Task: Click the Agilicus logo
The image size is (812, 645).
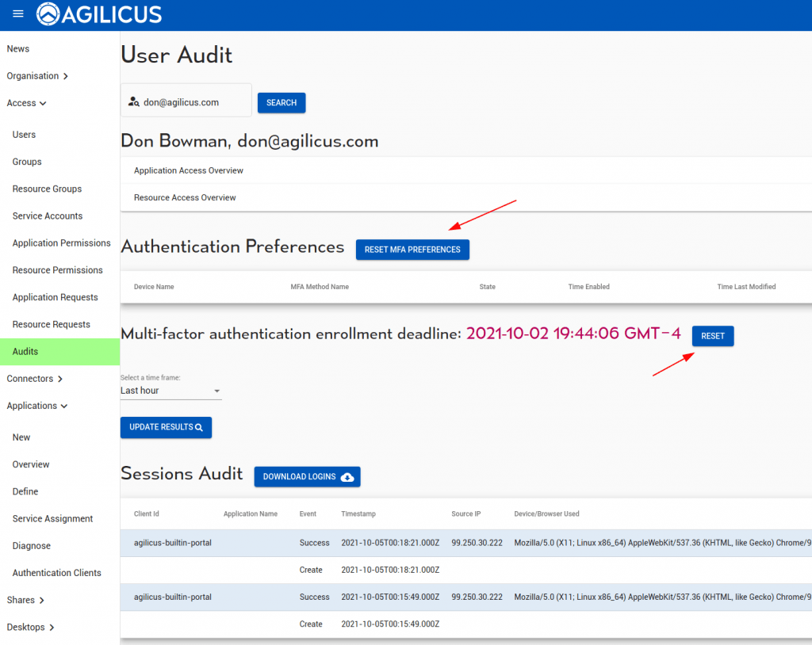Action: click(99, 14)
